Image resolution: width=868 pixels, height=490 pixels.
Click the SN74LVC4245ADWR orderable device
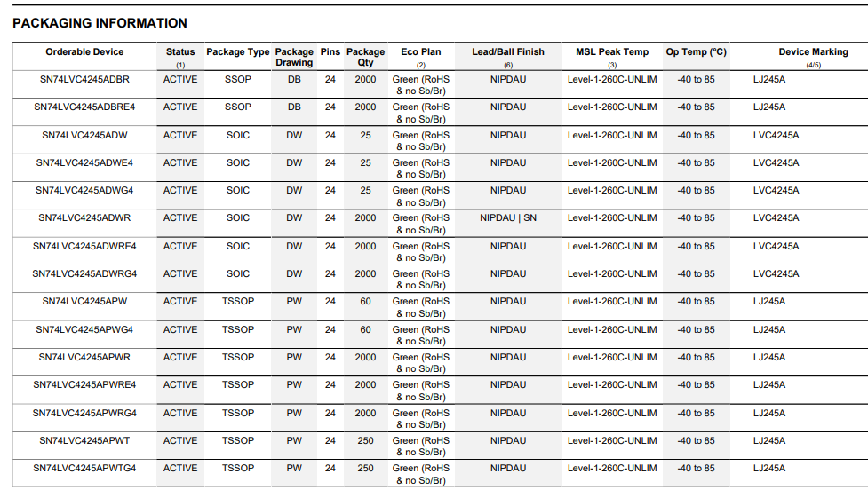[x=84, y=218]
